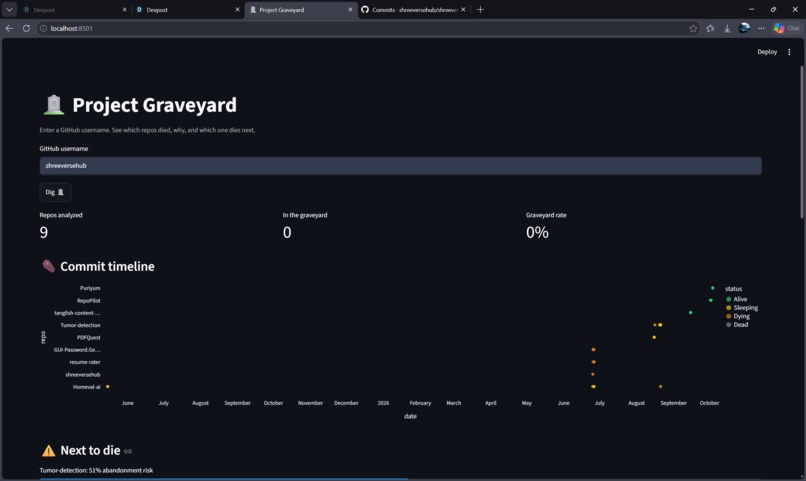Screen dimensions: 806x481
Task: Toggle the Dead status in the legend
Action: [x=737, y=325]
